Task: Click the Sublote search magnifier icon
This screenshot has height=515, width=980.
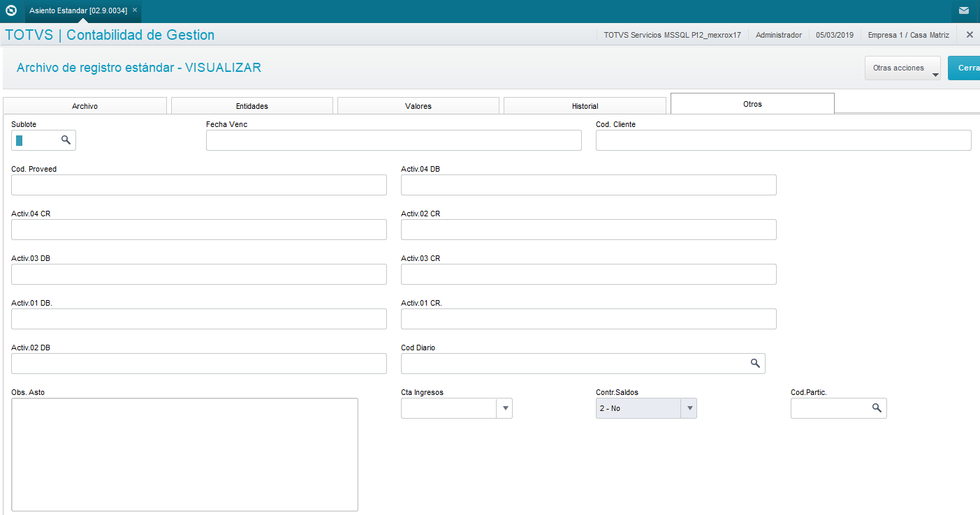Action: pos(66,140)
